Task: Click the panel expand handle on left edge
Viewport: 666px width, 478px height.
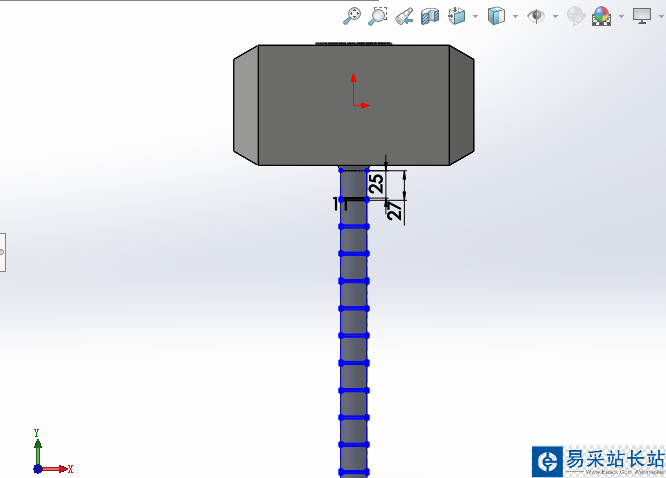Action: pos(3,252)
